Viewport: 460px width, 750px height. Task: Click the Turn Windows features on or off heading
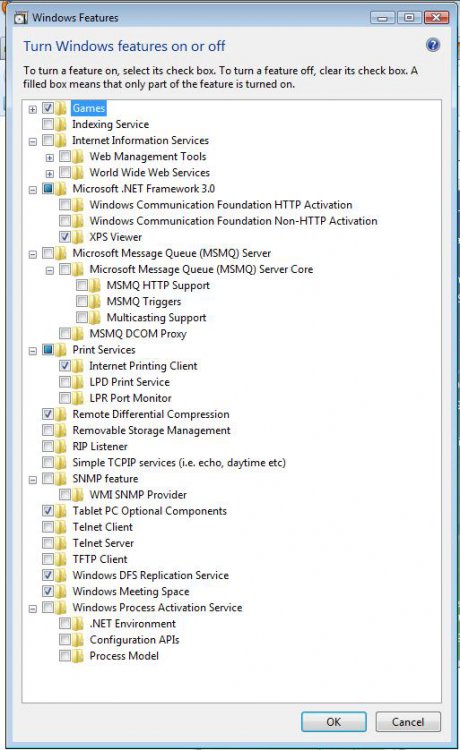[x=124, y=46]
